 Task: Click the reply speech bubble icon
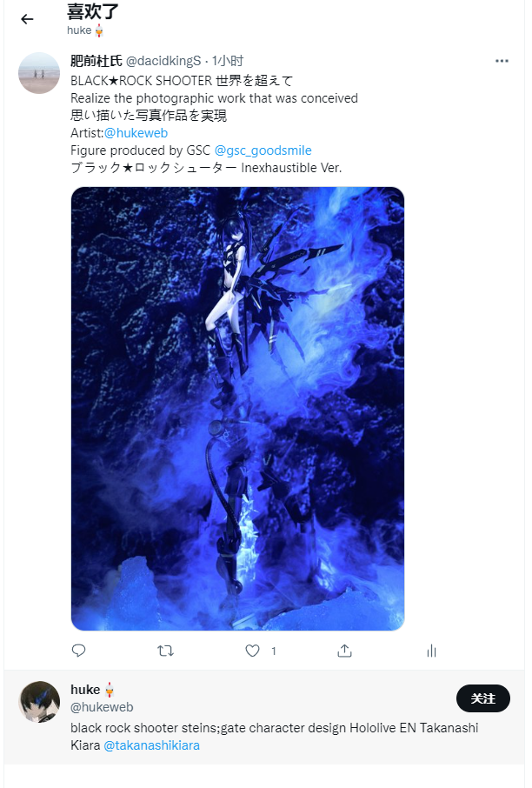click(78, 651)
